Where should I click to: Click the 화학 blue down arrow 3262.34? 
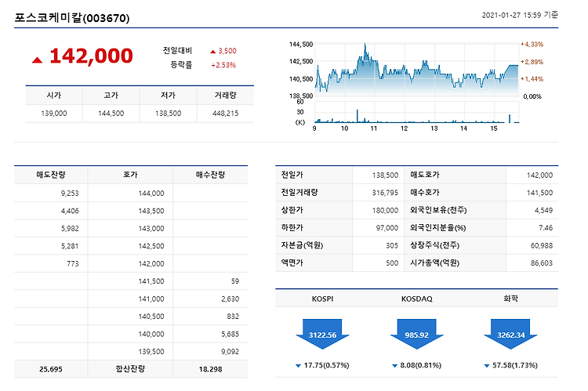click(x=510, y=334)
